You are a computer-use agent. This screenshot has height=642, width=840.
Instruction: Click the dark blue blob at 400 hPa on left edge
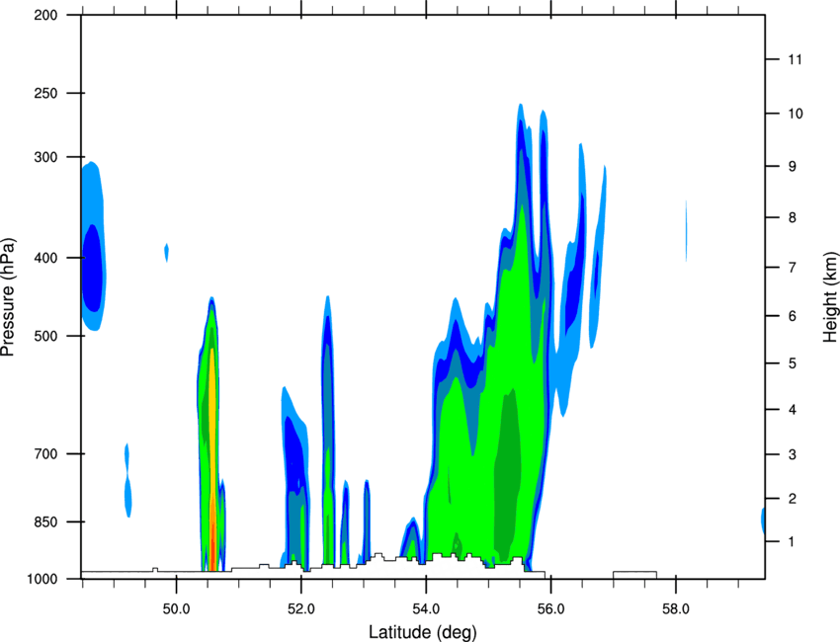(x=93, y=268)
